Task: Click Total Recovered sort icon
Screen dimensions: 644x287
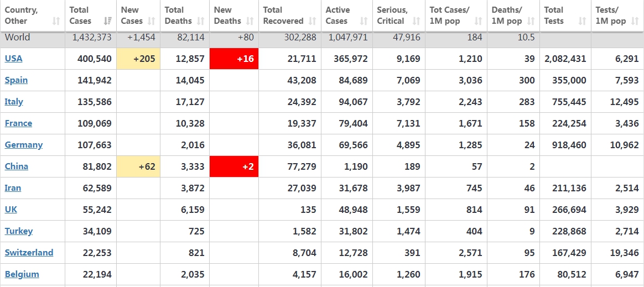Action: [313, 21]
